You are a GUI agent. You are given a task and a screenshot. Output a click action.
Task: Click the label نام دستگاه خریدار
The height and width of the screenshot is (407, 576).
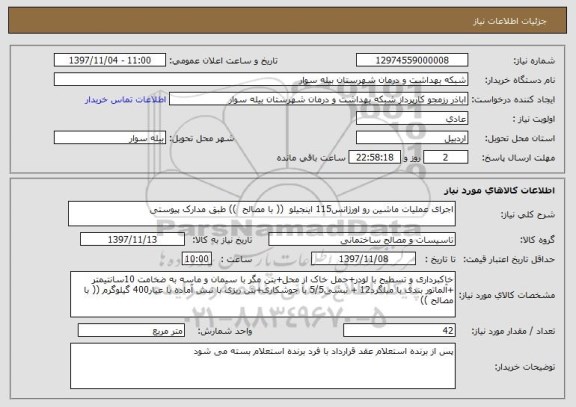[x=520, y=80]
